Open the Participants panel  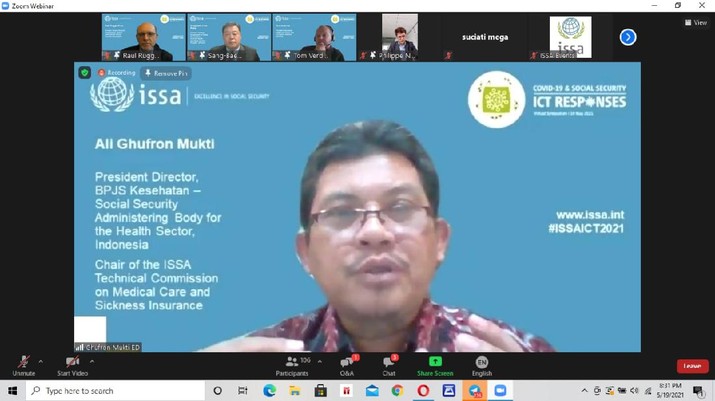(x=292, y=366)
